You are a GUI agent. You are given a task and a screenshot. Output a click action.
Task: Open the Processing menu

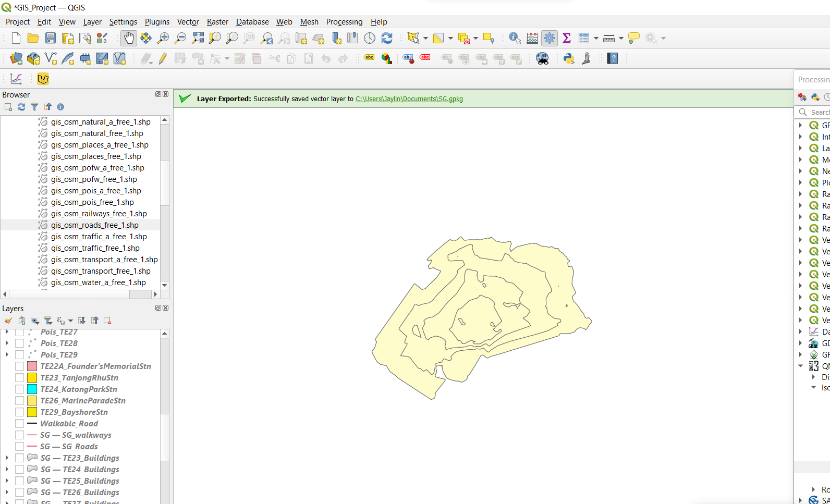(x=344, y=22)
